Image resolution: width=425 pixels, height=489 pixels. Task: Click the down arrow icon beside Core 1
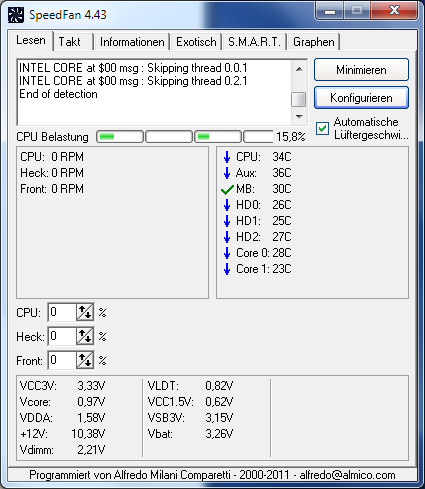coord(227,269)
